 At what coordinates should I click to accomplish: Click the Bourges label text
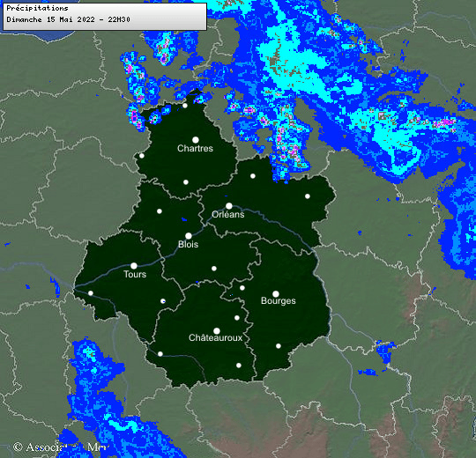[279, 301]
